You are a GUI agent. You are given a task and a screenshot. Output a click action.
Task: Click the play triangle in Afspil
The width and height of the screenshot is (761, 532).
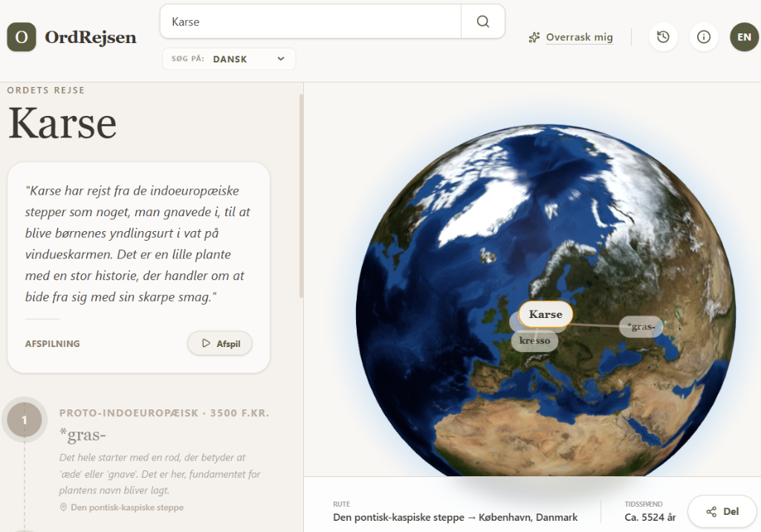point(206,343)
